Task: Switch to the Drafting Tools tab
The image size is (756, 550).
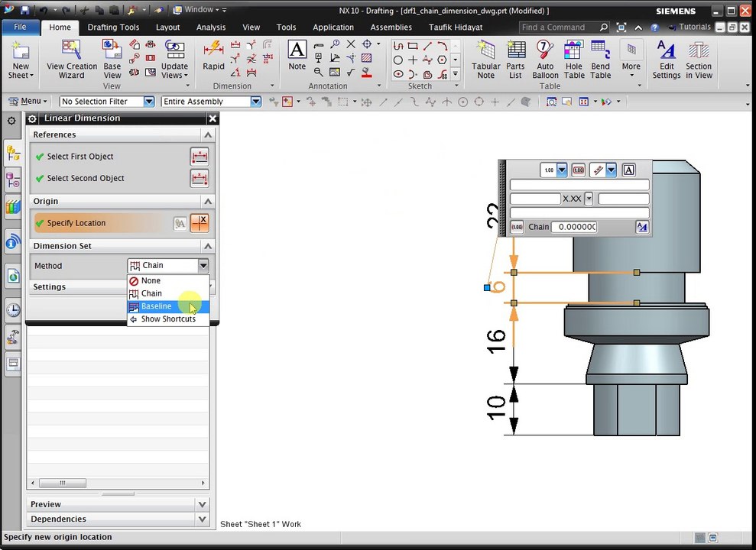Action: 113,27
